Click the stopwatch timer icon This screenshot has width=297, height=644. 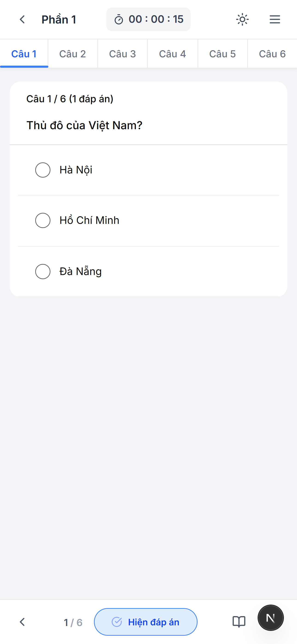pos(119,20)
